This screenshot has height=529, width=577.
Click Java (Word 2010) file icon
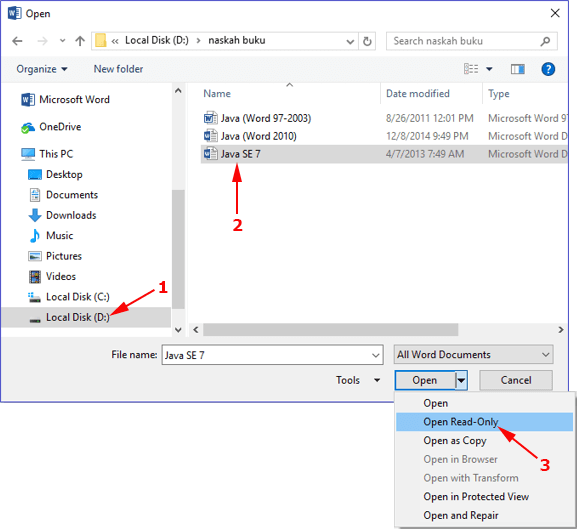click(210, 136)
